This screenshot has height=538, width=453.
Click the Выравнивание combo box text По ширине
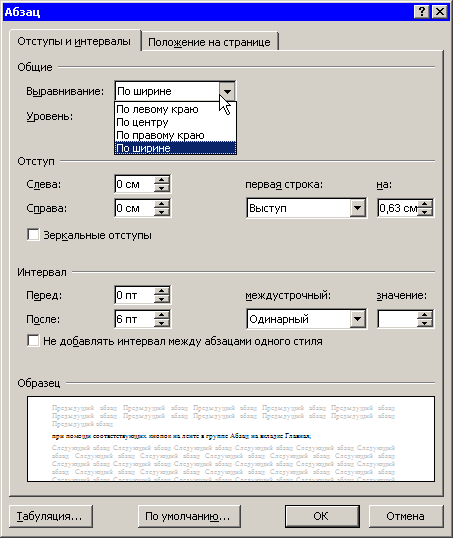click(144, 91)
